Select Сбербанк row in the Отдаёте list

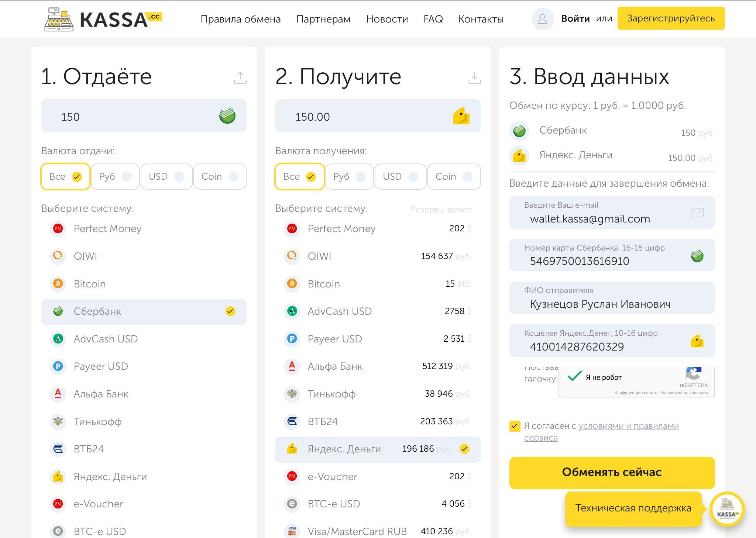[x=144, y=311]
